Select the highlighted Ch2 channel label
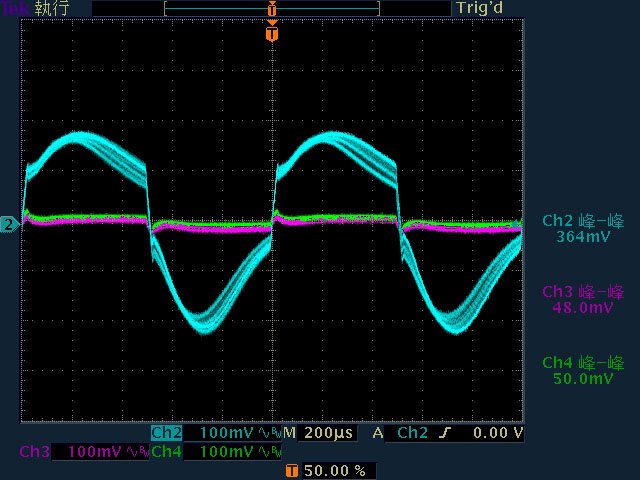This screenshot has height=480, width=640. [x=166, y=433]
